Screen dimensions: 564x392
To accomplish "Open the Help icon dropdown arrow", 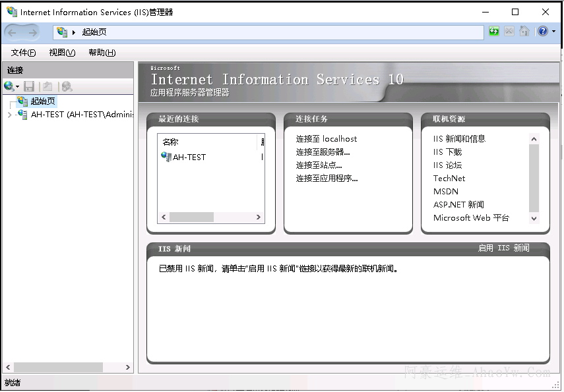I will (553, 32).
